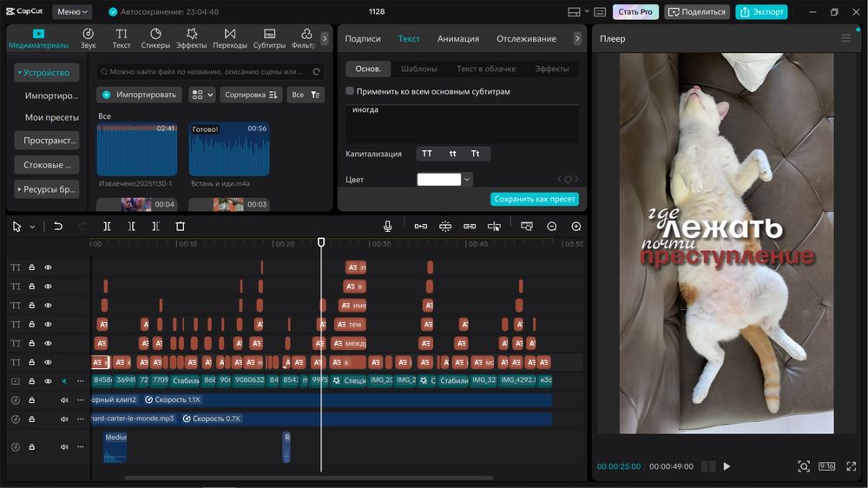Zoom out the timeline with minus icon
Viewport: 868px width, 488px height.
tap(551, 227)
